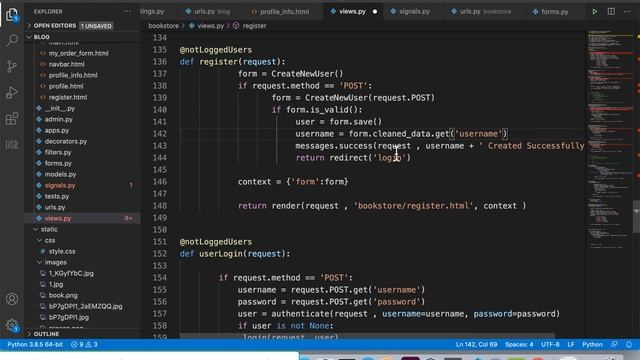
Task: Open the Accounts icon in activity bar
Action: pyautogui.click(x=12, y=299)
